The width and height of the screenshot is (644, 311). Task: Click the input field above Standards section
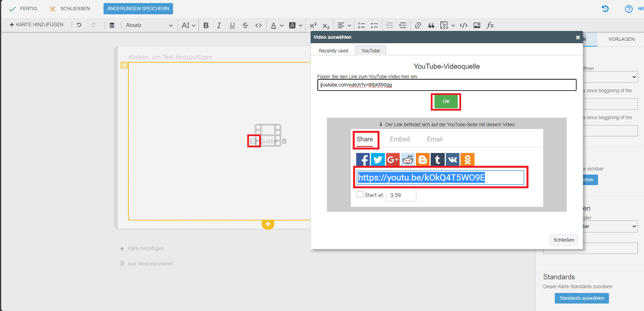[x=590, y=248]
